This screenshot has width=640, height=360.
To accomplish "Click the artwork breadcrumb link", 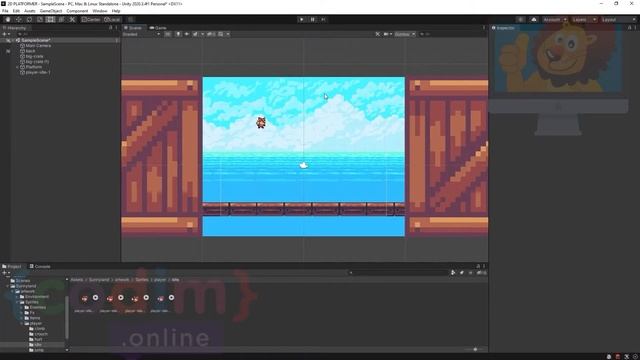I will pos(122,280).
